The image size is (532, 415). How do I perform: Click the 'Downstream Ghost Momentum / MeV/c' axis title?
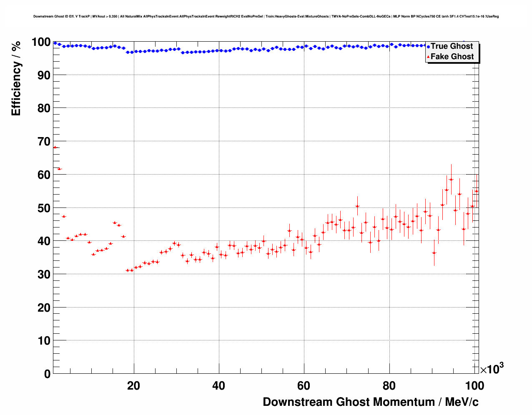click(x=370, y=402)
